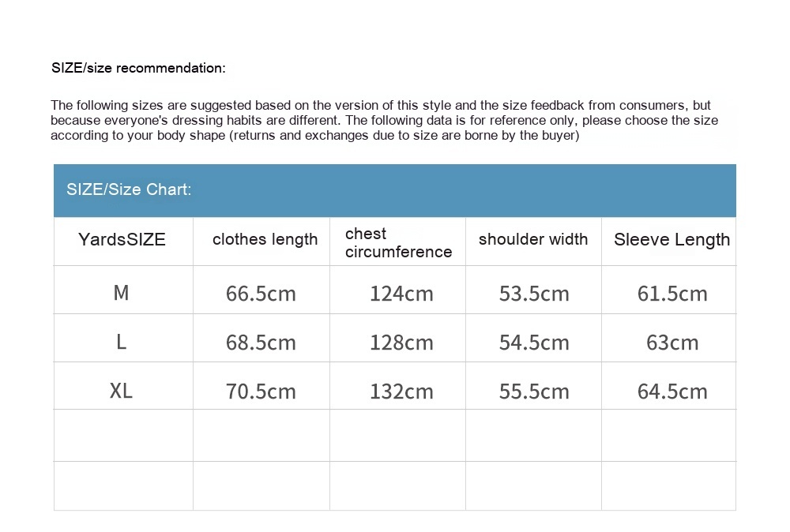Click the M size row label

pos(121,293)
